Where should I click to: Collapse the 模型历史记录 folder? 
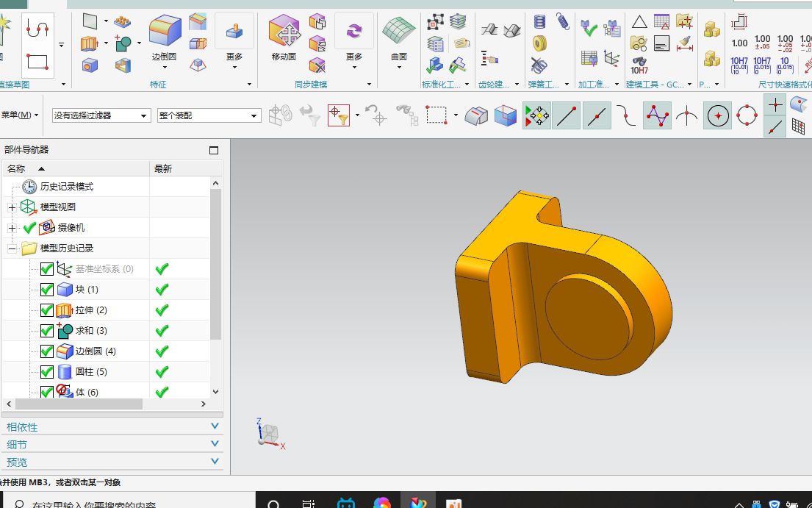[x=12, y=248]
